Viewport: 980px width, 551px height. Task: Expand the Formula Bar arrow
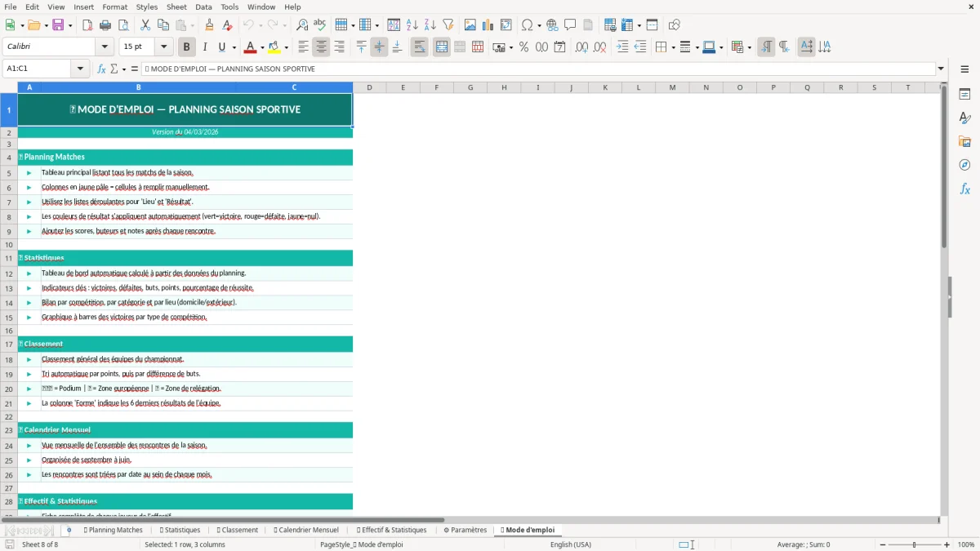click(x=941, y=69)
